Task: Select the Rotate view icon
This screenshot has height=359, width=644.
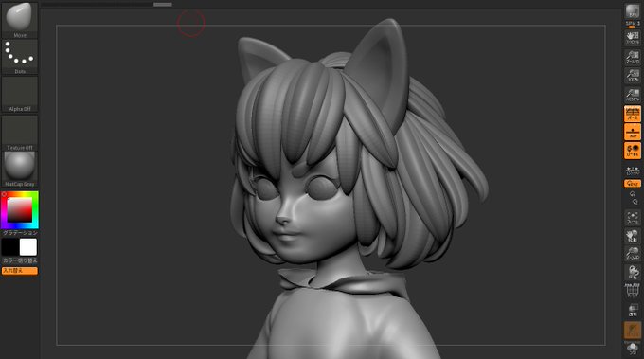Action: point(633,273)
